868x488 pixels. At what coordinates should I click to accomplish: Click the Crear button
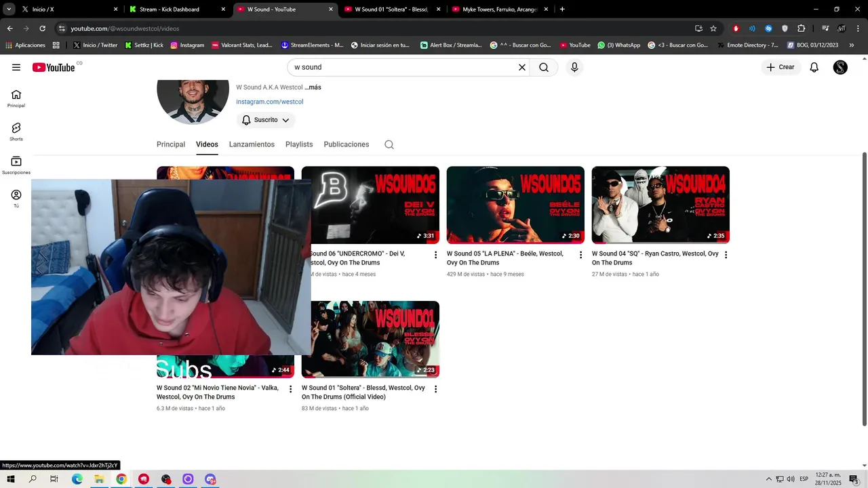(781, 67)
